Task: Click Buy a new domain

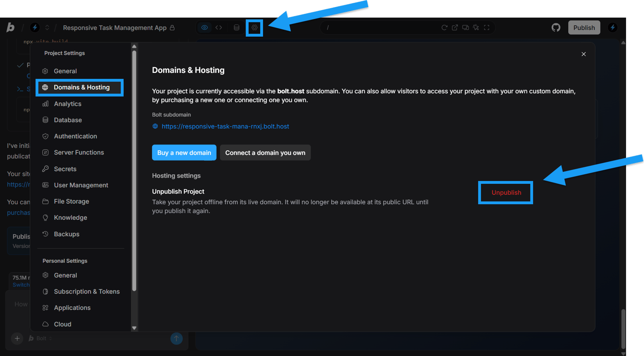Action: tap(184, 153)
